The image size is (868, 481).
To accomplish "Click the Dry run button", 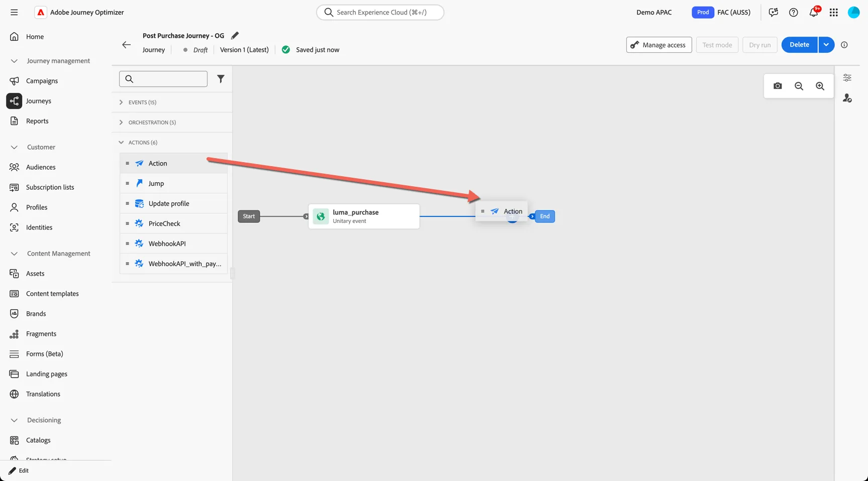I will pyautogui.click(x=759, y=45).
